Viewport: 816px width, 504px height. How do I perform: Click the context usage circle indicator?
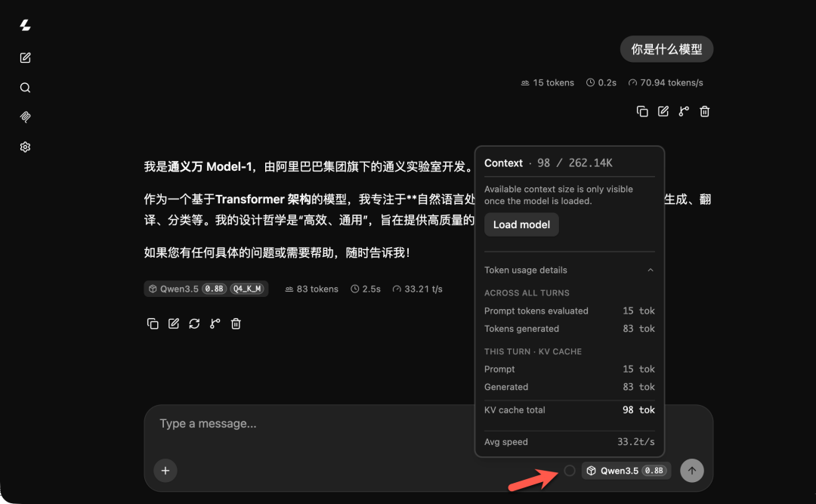coord(570,471)
